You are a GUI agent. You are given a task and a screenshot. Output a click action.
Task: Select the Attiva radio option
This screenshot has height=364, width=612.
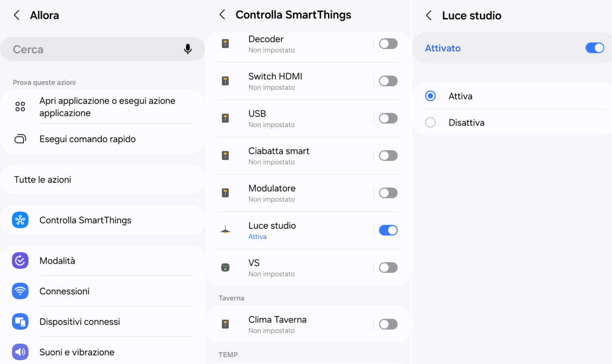click(431, 96)
